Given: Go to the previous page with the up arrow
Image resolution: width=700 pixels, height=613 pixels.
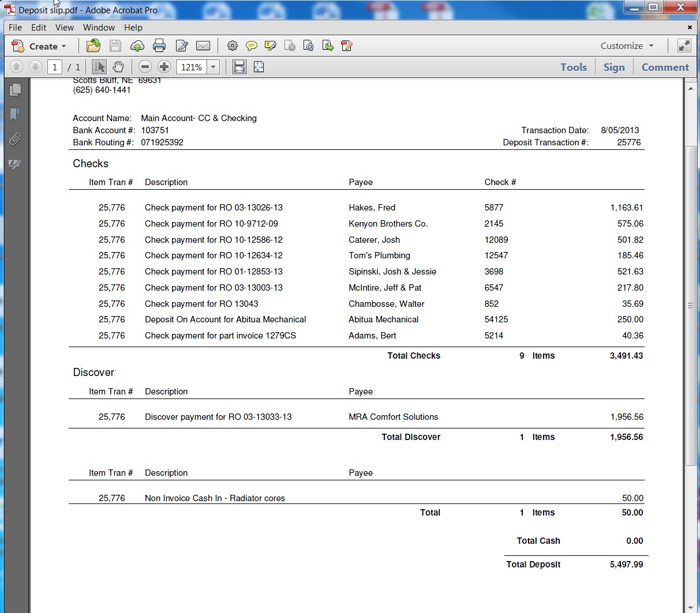Looking at the screenshot, I should pos(16,67).
